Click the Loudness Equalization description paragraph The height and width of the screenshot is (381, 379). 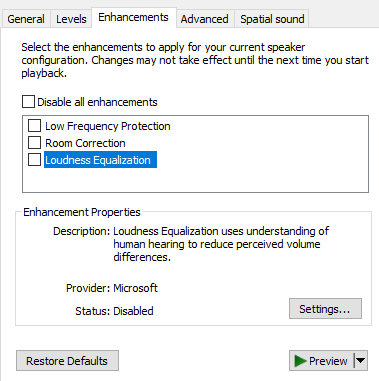tap(221, 244)
